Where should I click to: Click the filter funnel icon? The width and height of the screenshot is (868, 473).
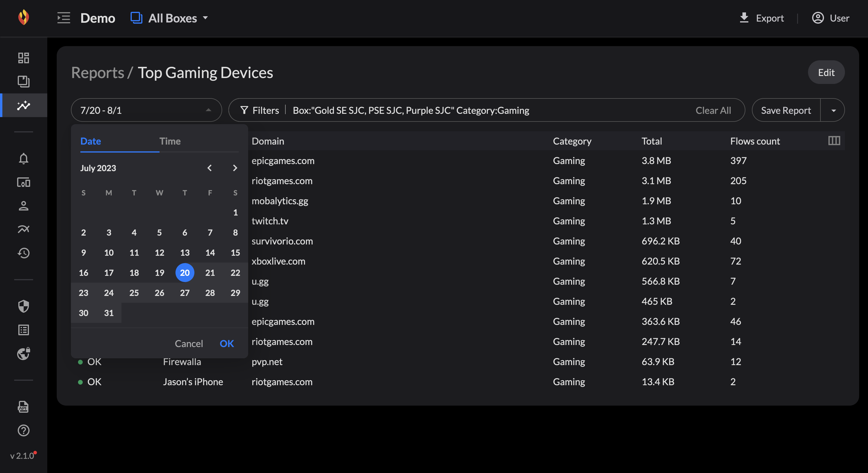pyautogui.click(x=244, y=110)
